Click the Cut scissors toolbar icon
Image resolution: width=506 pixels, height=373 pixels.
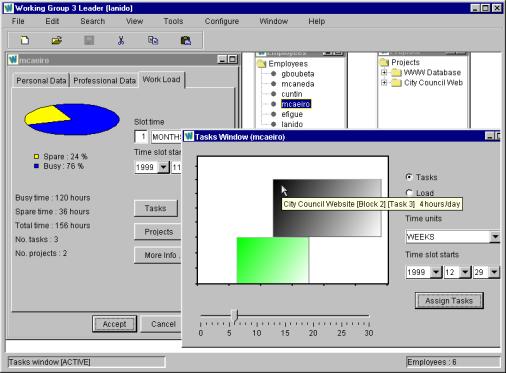121,40
